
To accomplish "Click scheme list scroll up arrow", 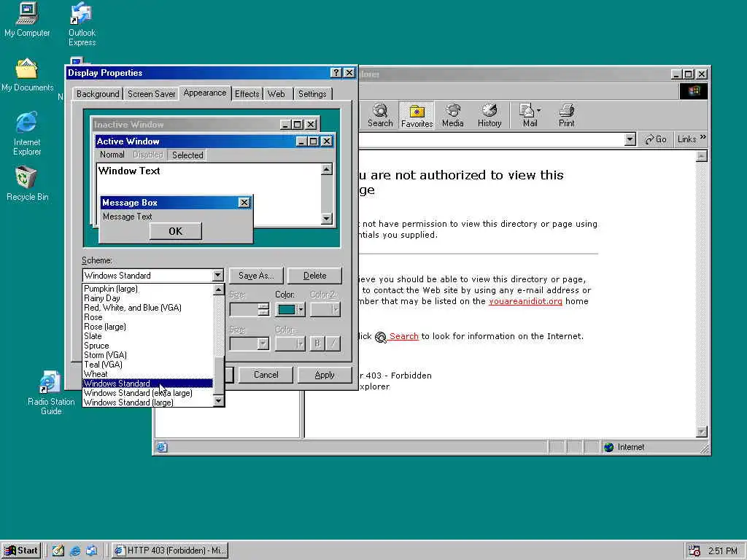I will [218, 289].
